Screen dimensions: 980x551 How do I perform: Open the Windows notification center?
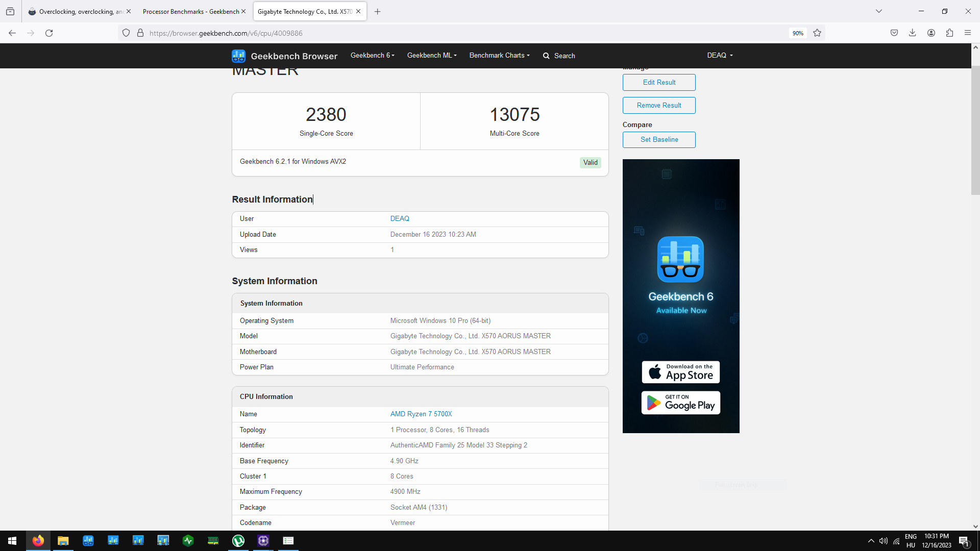pyautogui.click(x=964, y=541)
